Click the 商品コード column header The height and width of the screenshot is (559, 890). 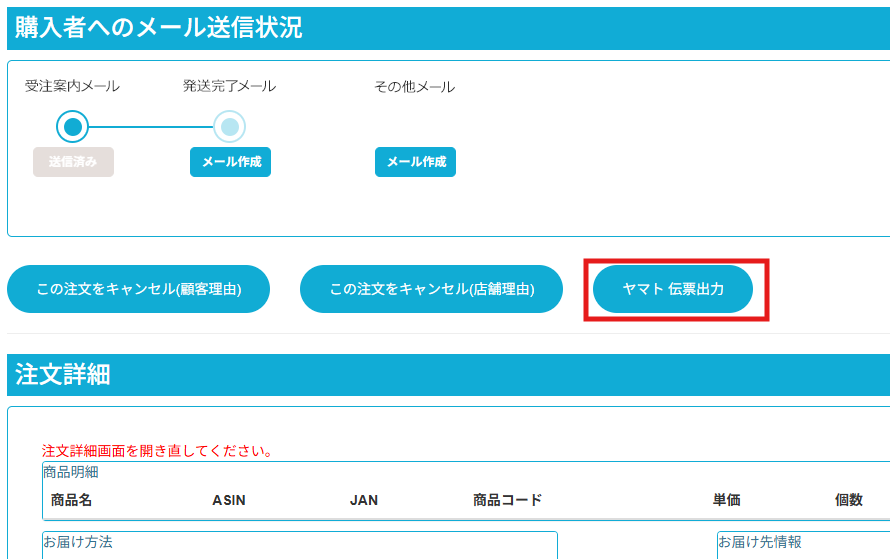(507, 500)
